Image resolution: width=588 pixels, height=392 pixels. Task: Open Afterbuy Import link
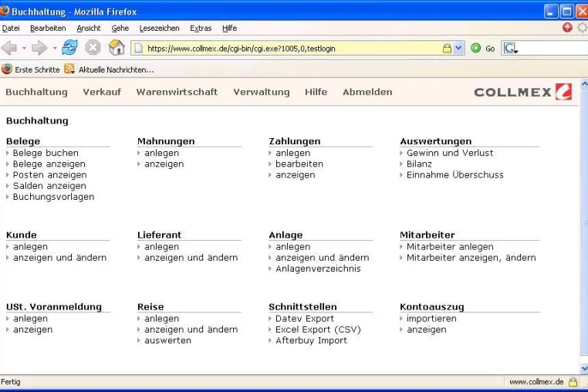tap(311, 340)
